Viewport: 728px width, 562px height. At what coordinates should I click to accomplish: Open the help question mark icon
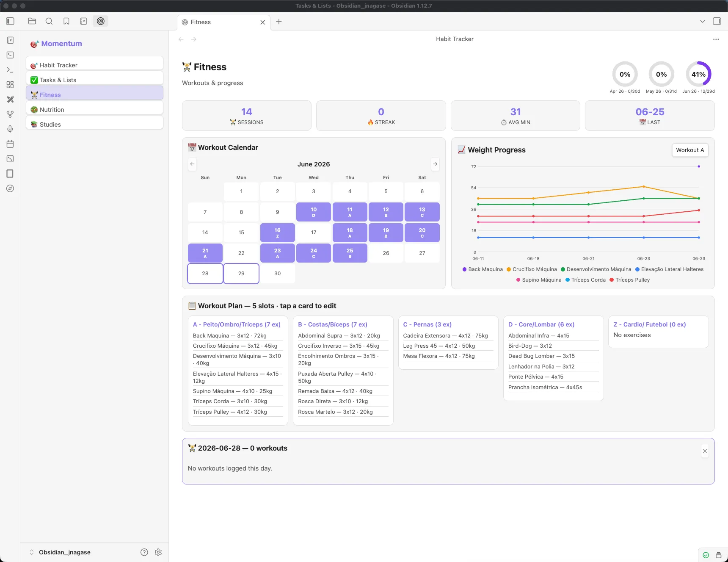click(144, 552)
